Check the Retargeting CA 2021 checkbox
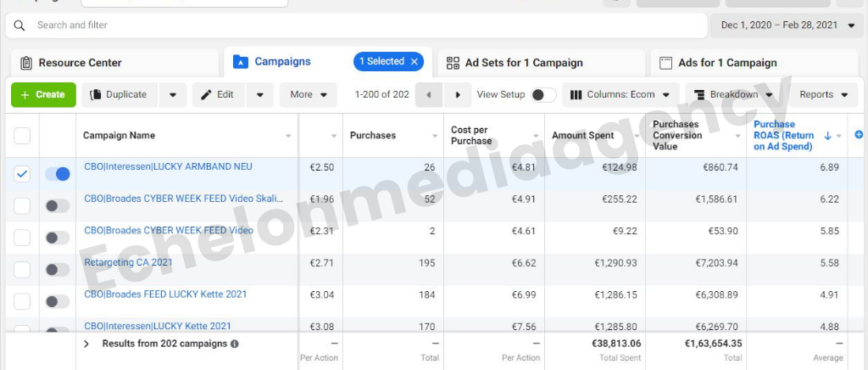Screen dimensions: 868x370 [22, 270]
